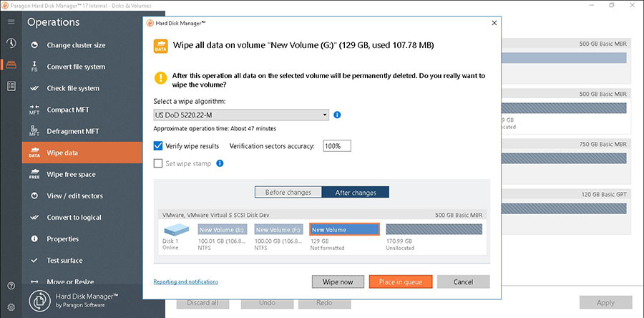Click the View / edit sectors icon
This screenshot has width=644, height=318.
(x=34, y=196)
